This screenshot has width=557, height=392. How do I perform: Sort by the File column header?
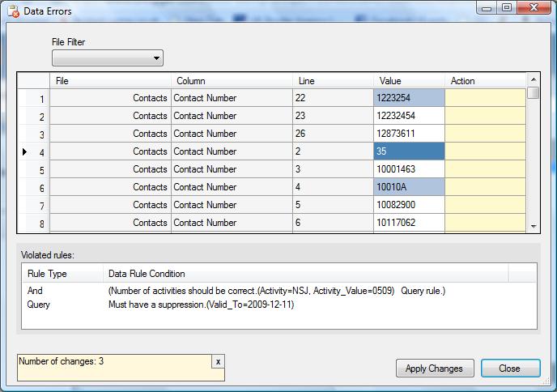[x=110, y=81]
